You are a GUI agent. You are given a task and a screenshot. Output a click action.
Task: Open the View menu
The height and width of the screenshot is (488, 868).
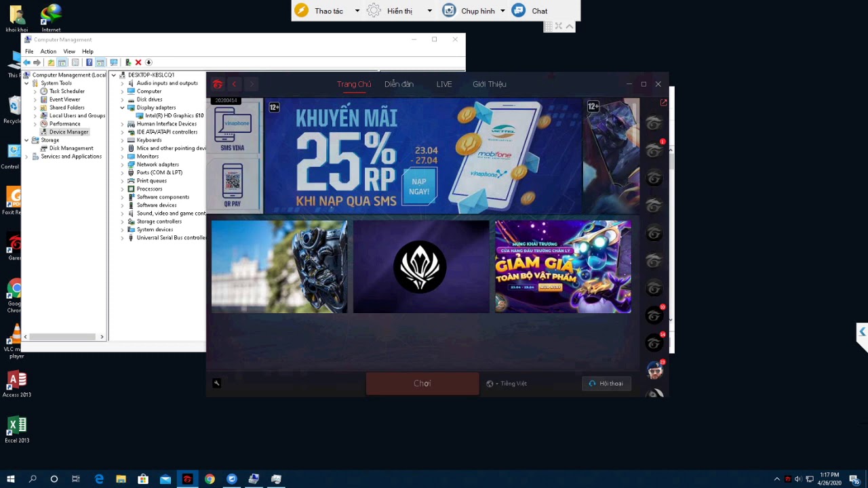tap(69, 52)
